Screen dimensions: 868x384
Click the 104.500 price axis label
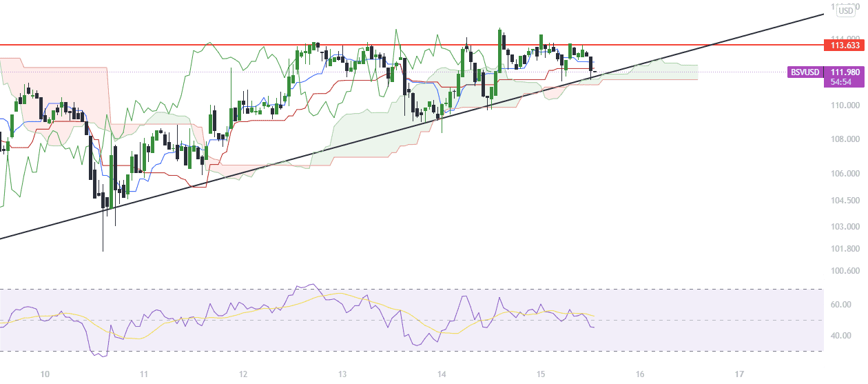pos(844,201)
